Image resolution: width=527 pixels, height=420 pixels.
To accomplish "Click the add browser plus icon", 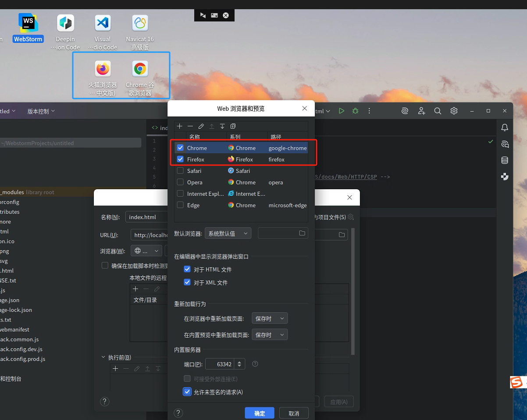I will tap(180, 126).
